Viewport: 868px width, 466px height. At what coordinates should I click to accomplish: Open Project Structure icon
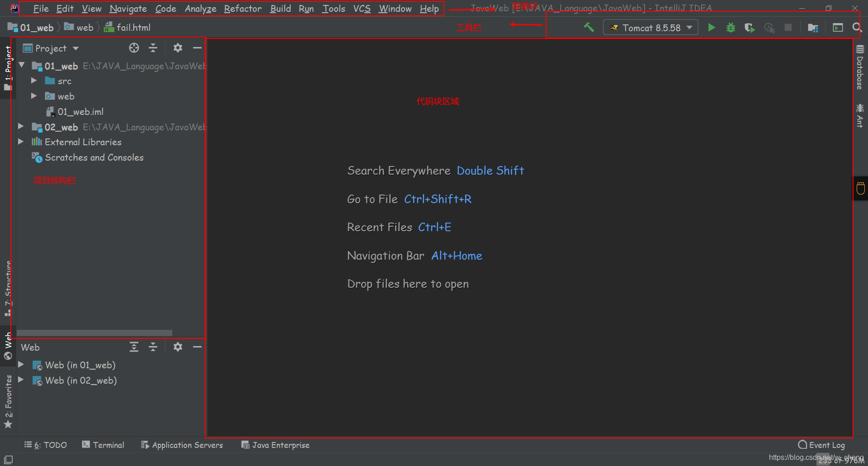coord(813,28)
